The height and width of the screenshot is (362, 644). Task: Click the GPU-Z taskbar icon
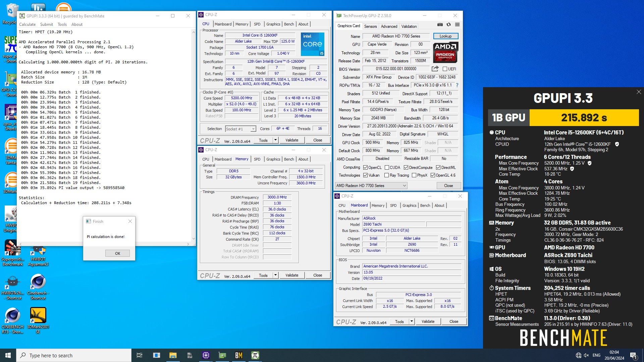222,355
